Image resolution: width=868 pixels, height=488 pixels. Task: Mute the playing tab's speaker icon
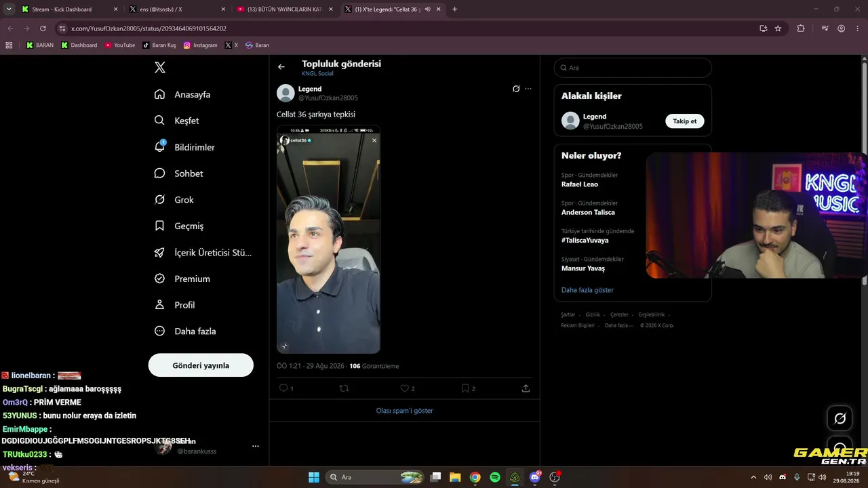coord(428,9)
